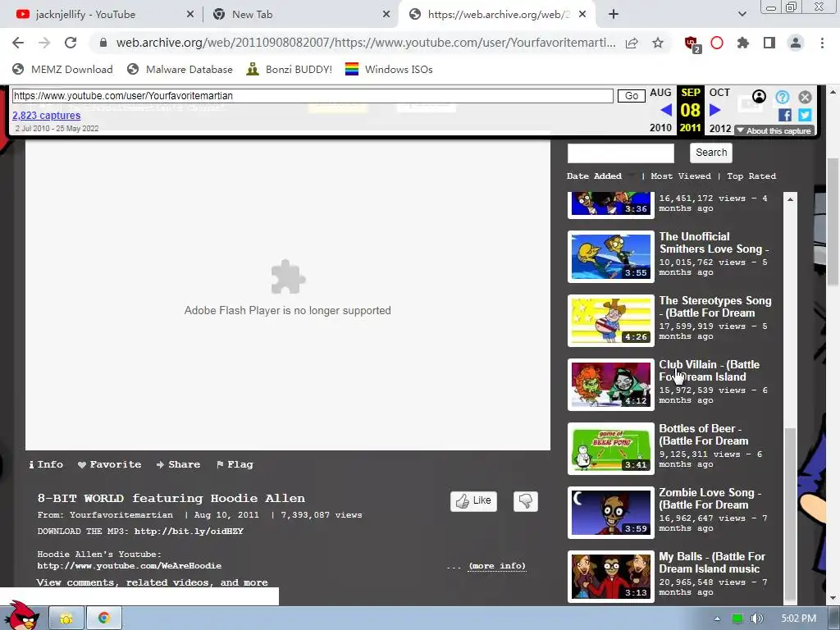This screenshot has height=630, width=840.
Task: Go back using the browser back arrow
Action: [x=18, y=43]
